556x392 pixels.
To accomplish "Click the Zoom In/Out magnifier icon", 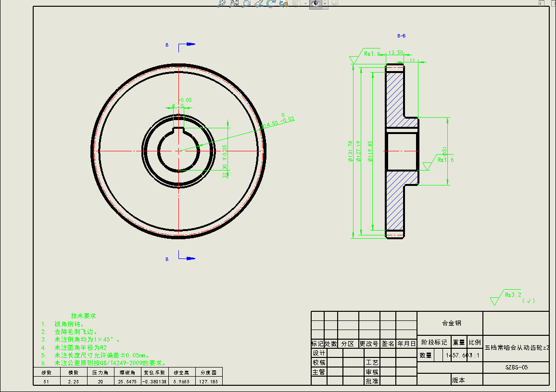I will click(246, 3).
